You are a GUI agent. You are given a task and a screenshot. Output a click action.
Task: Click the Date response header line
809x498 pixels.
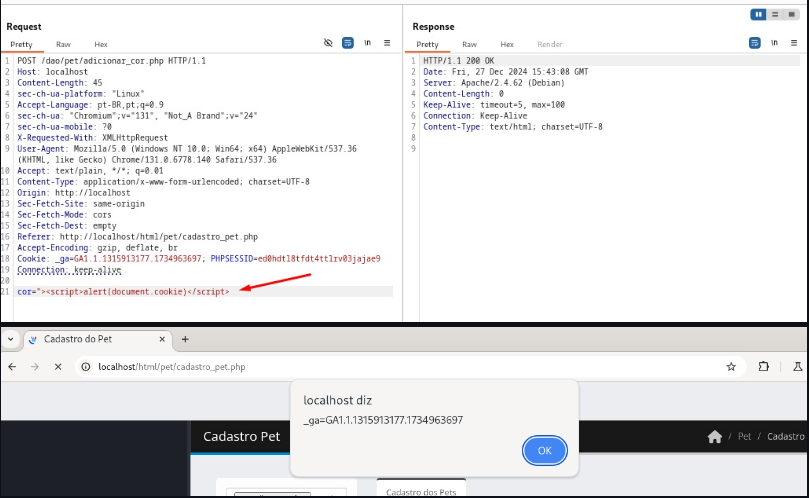pyautogui.click(x=506, y=72)
